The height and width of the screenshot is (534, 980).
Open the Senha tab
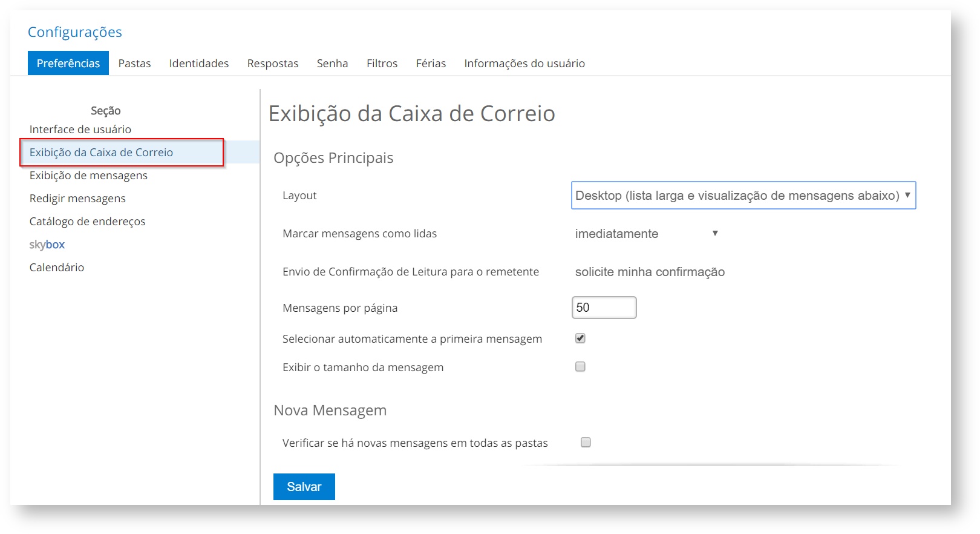[x=332, y=63]
